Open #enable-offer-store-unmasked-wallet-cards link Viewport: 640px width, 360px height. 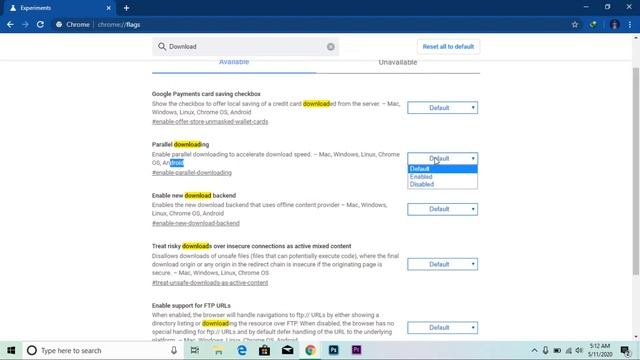coord(210,122)
